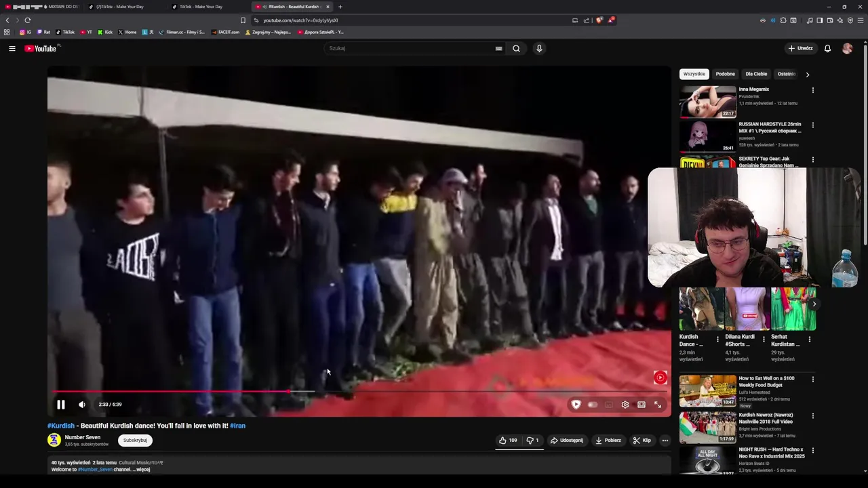
Task: Start voice search with microphone icon
Action: click(539, 48)
